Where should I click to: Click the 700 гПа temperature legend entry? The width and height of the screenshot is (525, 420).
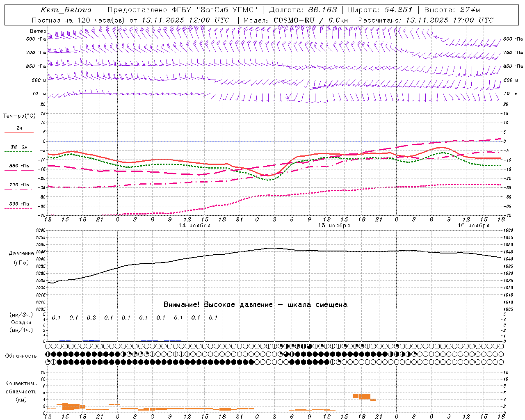[19, 185]
